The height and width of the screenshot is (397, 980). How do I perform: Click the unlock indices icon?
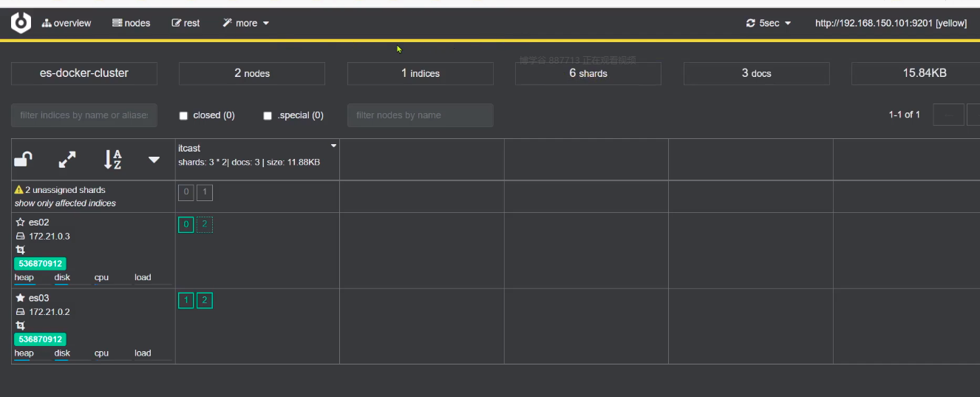(x=24, y=159)
